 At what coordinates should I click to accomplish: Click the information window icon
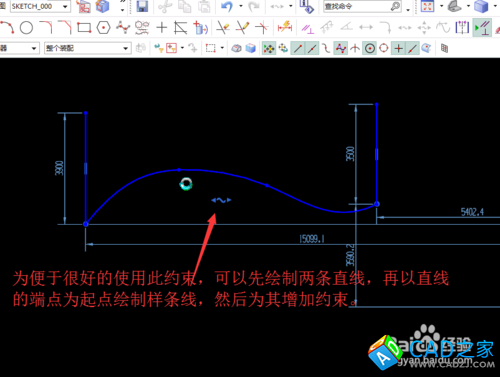307,6
